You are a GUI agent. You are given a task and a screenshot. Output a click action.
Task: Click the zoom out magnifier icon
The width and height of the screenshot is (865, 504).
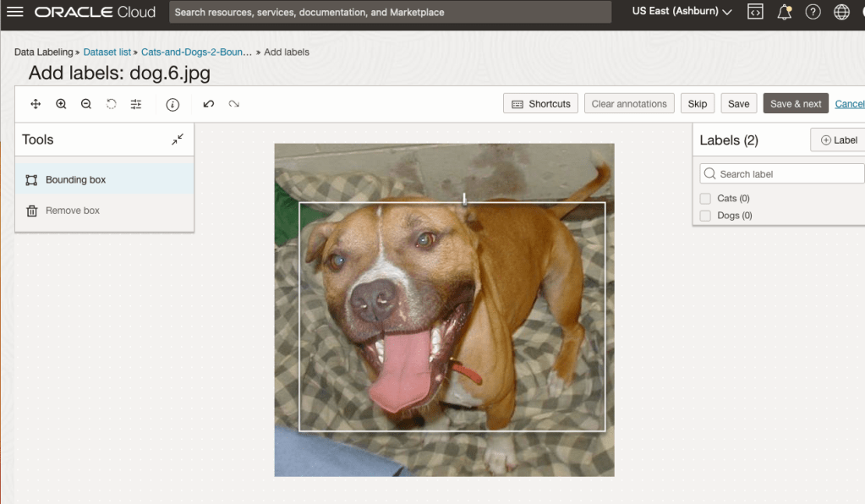click(86, 104)
